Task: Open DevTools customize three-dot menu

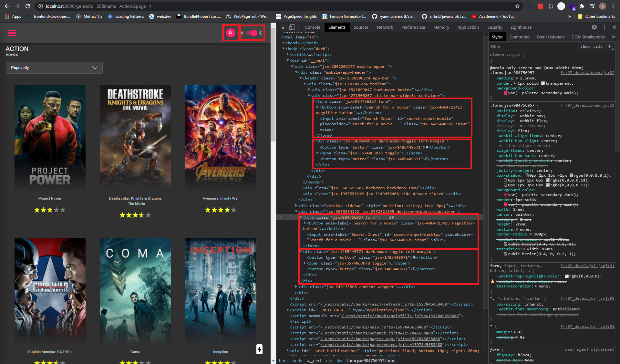Action: (x=604, y=27)
